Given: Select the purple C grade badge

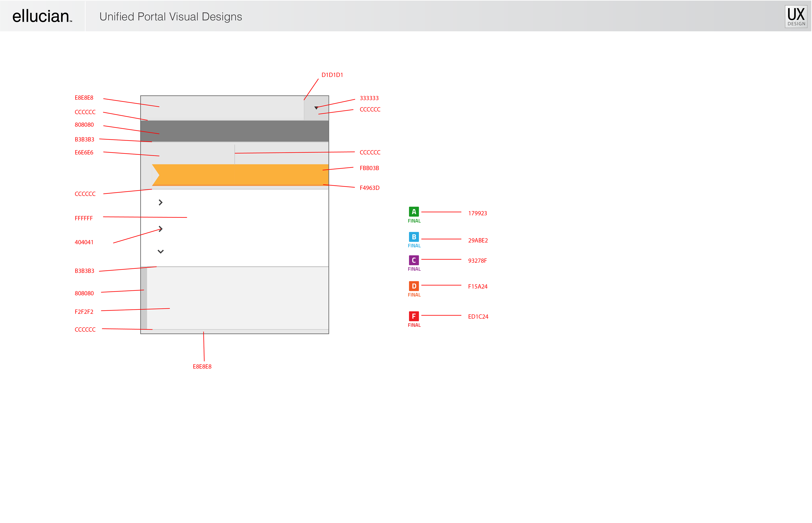Looking at the screenshot, I should pyautogui.click(x=413, y=260).
